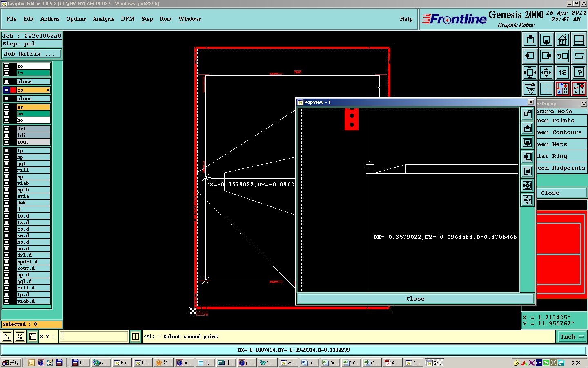588x368 pixels.
Task: Toggle visibility checkbox for layer 'ss'
Action: pos(7,107)
